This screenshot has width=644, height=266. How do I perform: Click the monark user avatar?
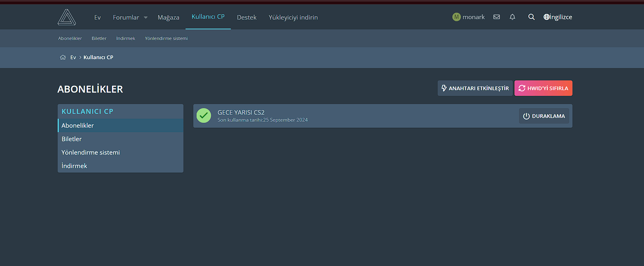click(x=456, y=17)
